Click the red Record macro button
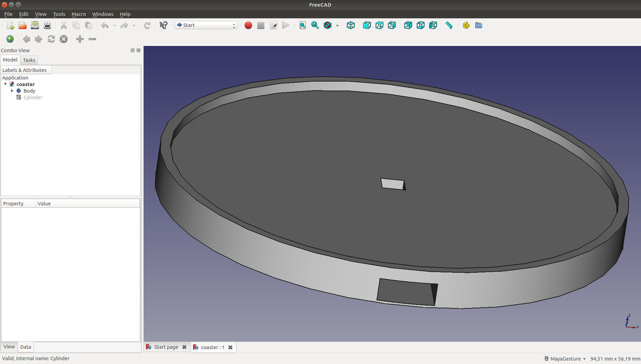 pyautogui.click(x=248, y=25)
